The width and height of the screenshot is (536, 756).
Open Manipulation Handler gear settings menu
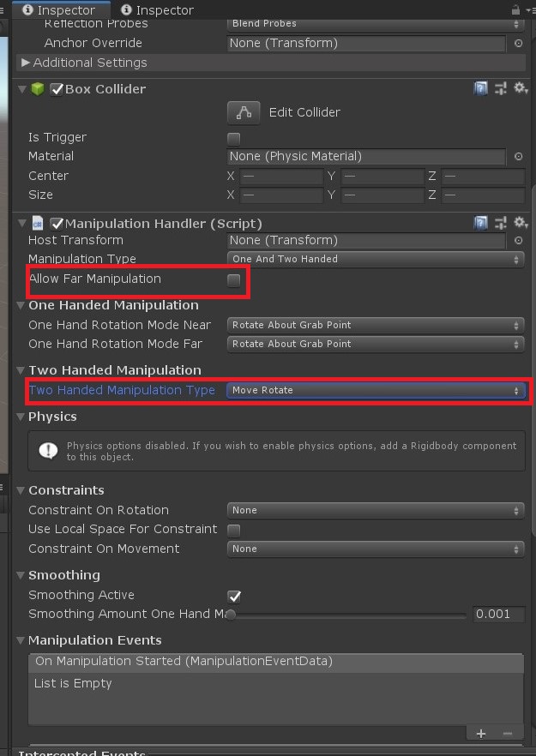[x=520, y=223]
